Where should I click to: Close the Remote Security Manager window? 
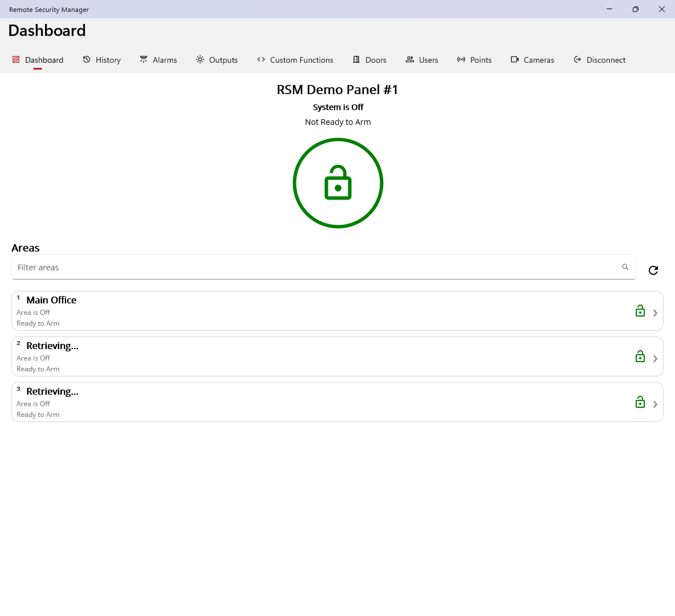pyautogui.click(x=662, y=9)
